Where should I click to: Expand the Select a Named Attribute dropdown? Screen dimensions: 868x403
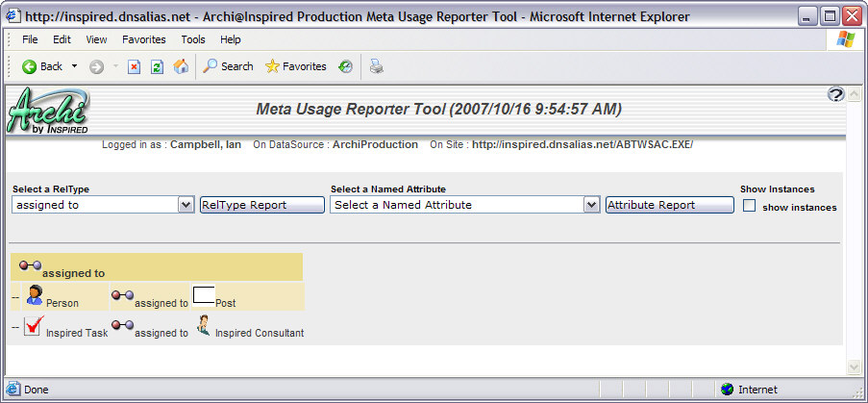coord(591,205)
